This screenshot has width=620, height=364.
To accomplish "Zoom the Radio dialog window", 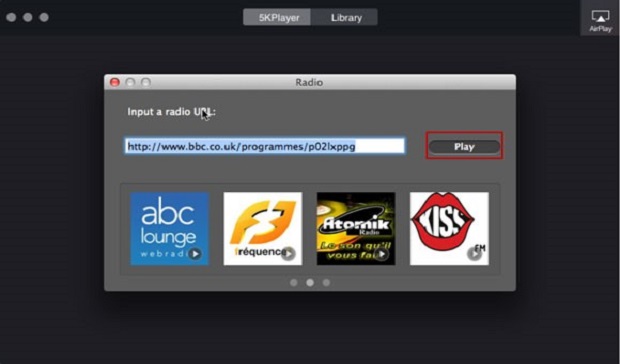I will pos(146,82).
